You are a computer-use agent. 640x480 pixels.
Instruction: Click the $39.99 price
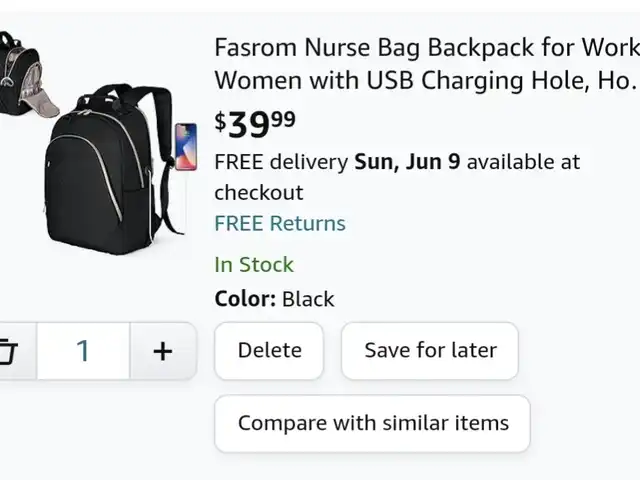pos(255,124)
